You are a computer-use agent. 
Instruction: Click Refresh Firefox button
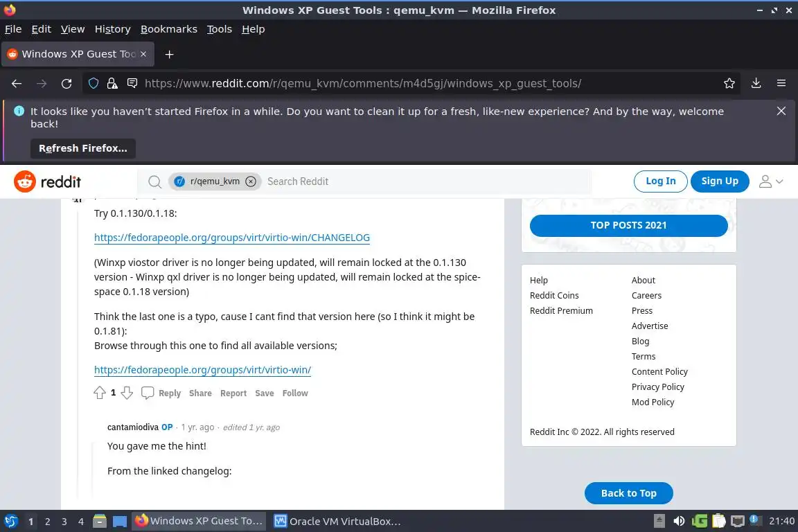click(83, 148)
